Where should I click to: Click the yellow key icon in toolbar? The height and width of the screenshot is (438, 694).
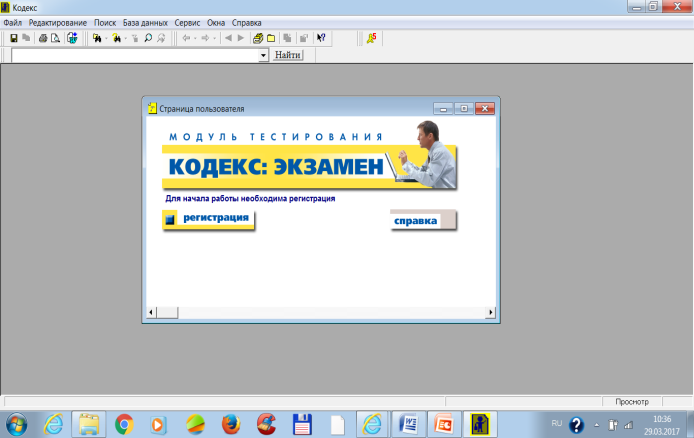[371, 38]
